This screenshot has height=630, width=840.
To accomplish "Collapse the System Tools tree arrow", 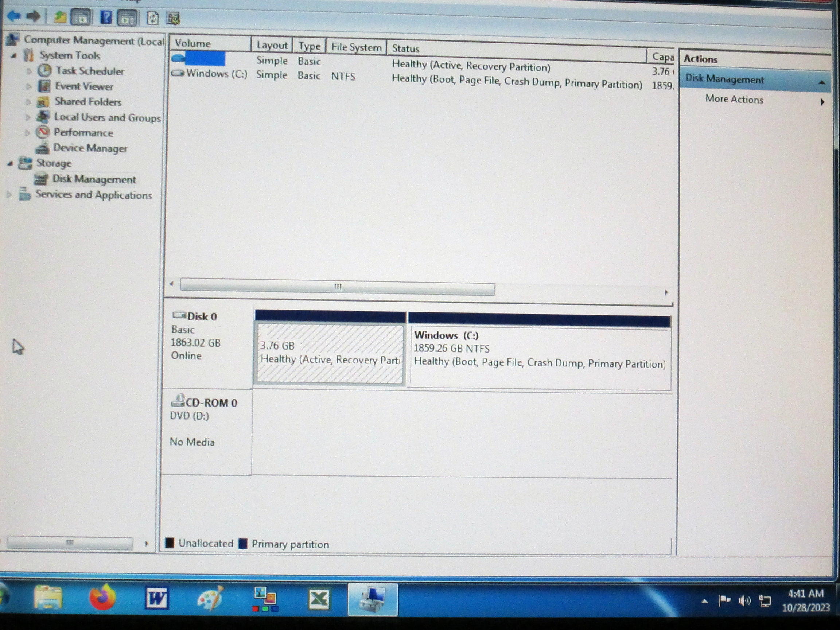I will coord(13,56).
